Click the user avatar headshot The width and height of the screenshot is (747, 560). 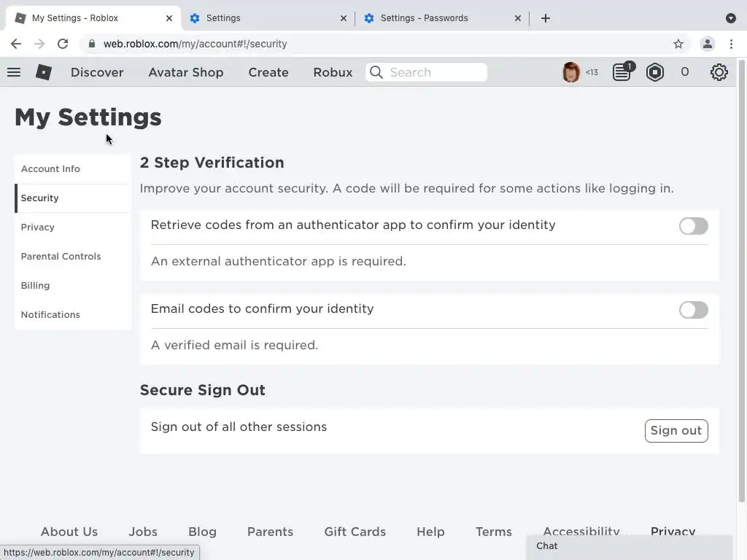point(571,72)
